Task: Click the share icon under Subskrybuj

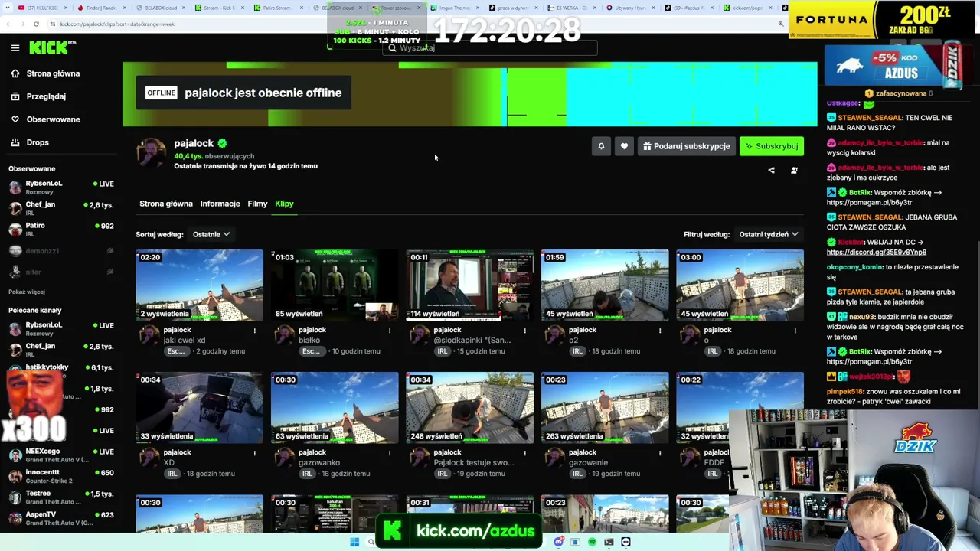Action: (x=771, y=170)
